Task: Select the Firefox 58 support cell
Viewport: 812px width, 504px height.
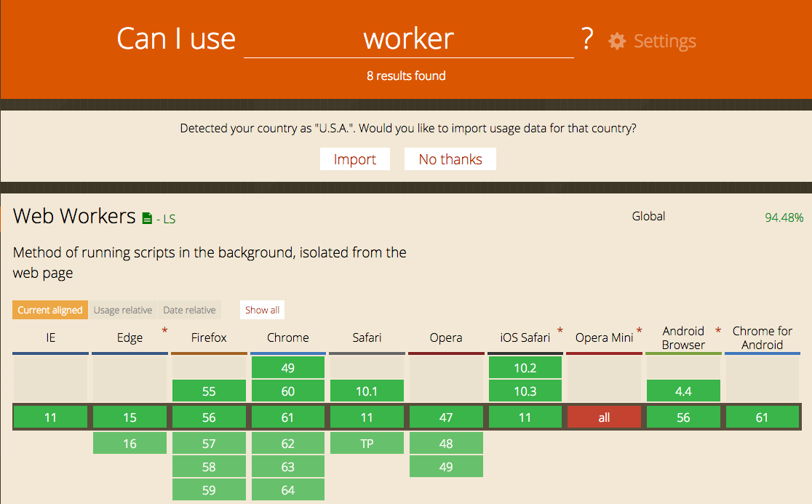Action: [x=209, y=467]
